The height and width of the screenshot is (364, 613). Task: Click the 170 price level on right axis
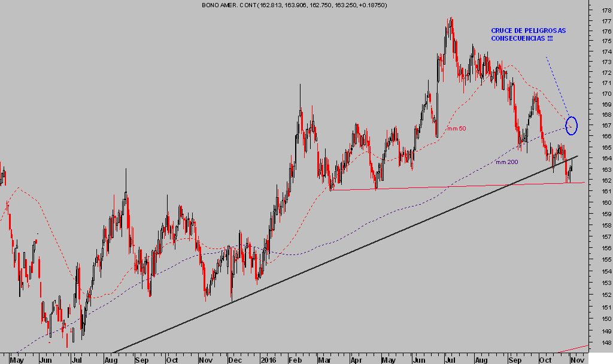pyautogui.click(x=606, y=94)
